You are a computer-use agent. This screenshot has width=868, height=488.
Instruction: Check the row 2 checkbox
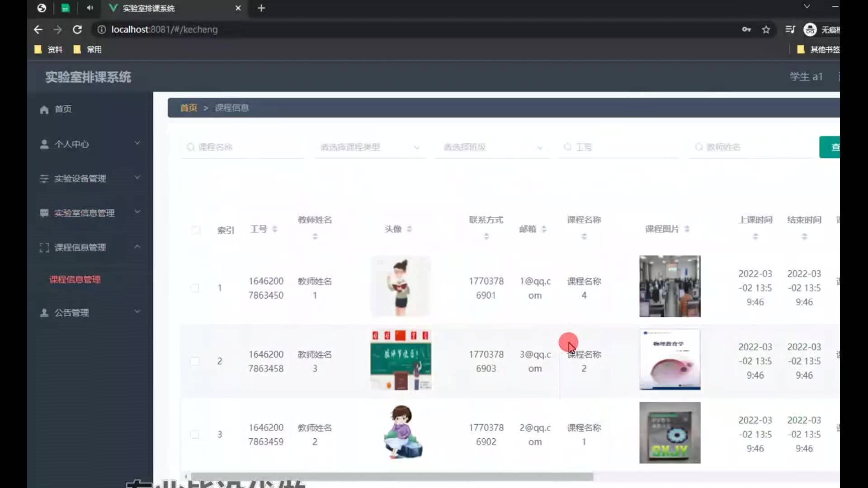(195, 361)
